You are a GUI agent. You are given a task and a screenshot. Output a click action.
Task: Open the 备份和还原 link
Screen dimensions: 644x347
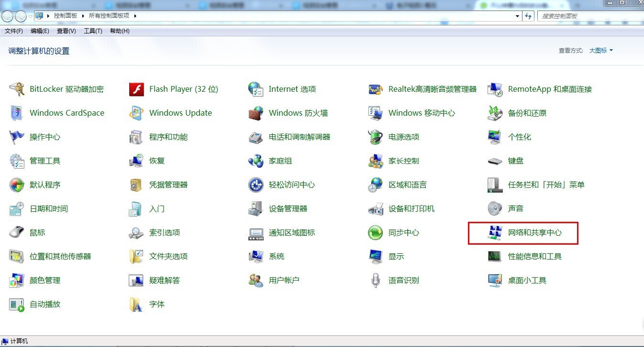pyautogui.click(x=527, y=113)
